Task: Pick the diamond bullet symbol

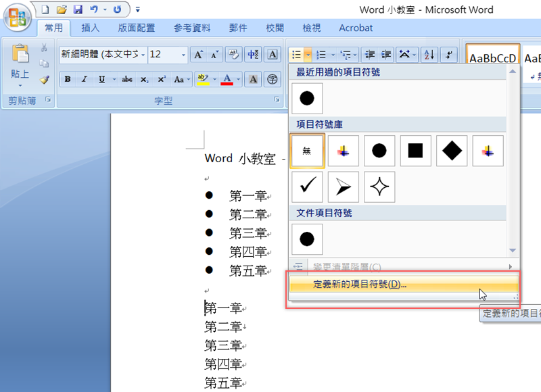Action: (x=452, y=151)
